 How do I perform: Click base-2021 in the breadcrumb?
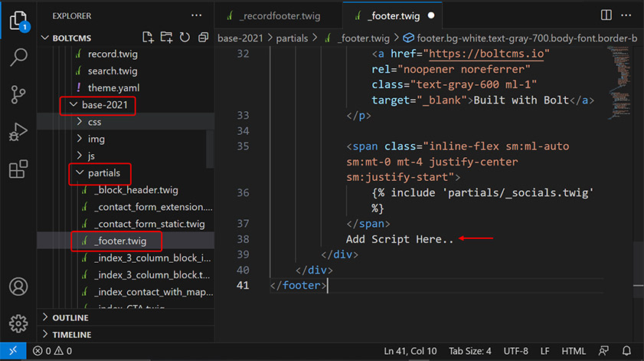(240, 38)
